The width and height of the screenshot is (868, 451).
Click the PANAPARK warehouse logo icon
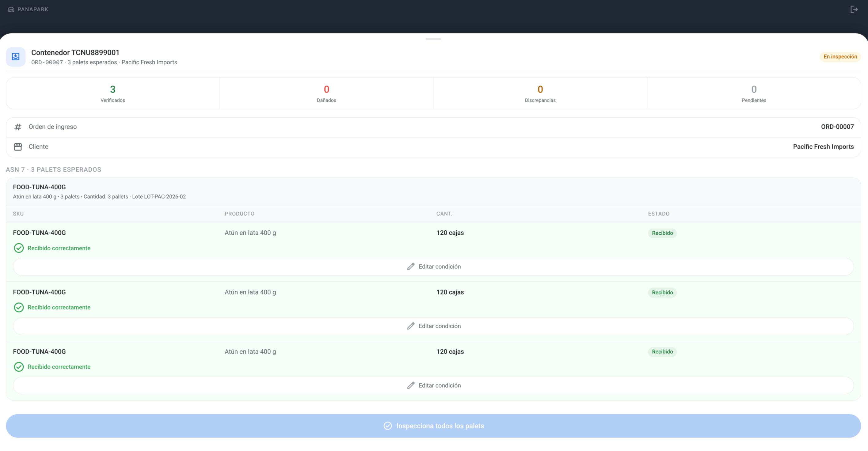click(11, 9)
